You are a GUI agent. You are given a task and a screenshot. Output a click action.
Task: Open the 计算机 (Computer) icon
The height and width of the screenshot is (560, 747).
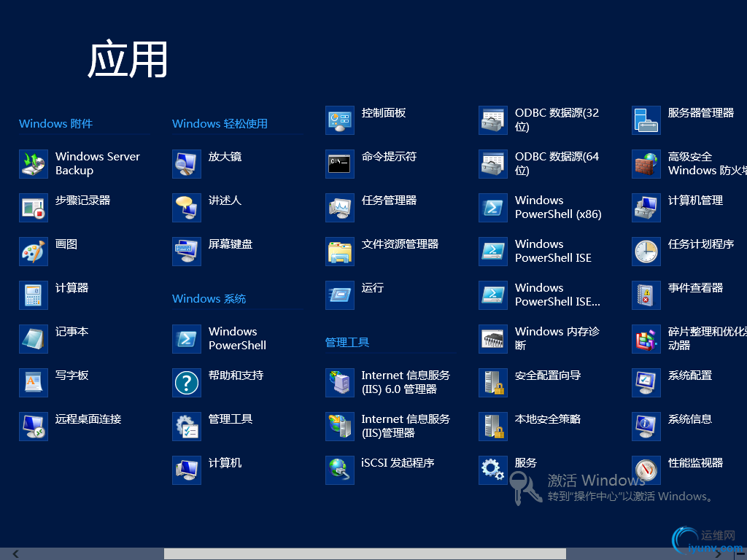tap(187, 471)
